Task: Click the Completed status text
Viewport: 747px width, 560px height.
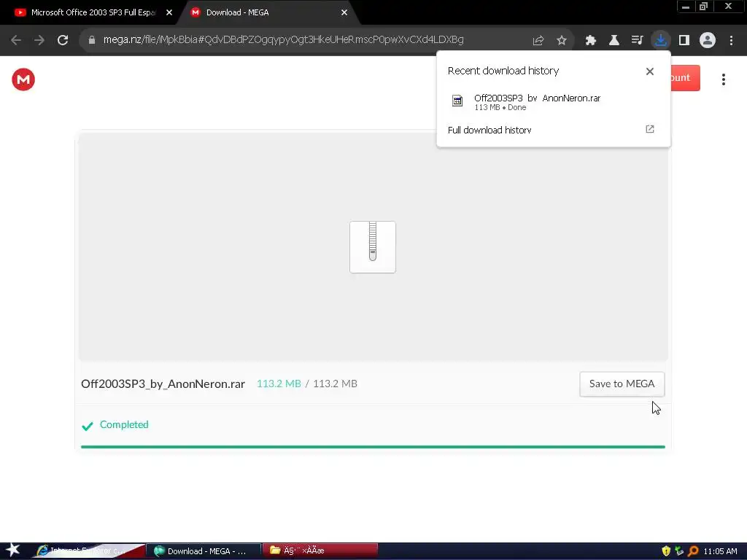Action: click(124, 424)
